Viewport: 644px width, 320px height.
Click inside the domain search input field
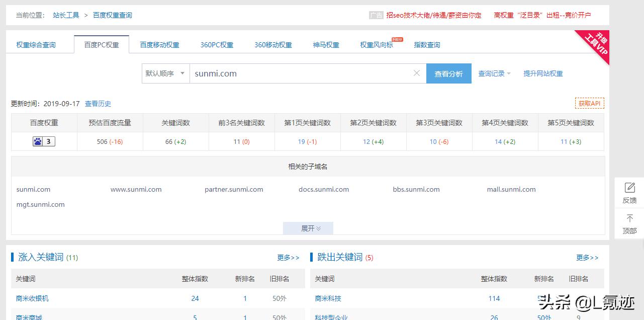302,73
